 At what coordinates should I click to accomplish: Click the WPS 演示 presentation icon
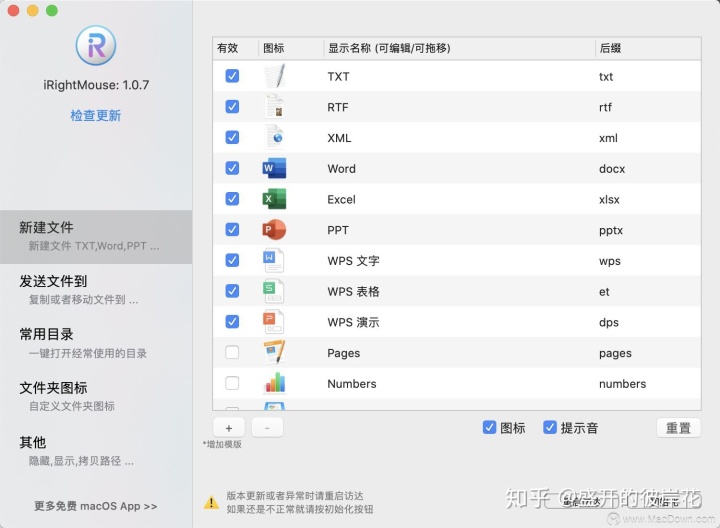pos(273,322)
